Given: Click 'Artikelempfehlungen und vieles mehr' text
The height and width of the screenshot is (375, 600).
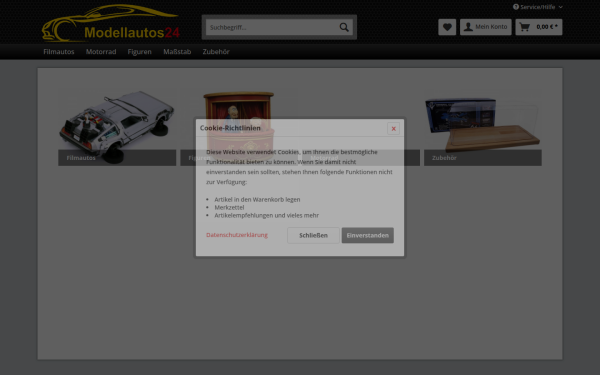Looking at the screenshot, I should point(266,215).
